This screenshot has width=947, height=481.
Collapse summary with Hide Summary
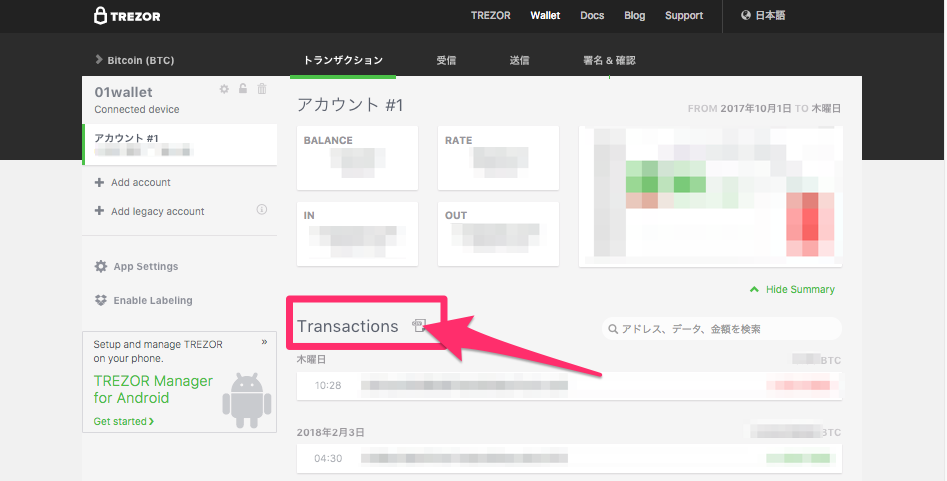pos(792,289)
